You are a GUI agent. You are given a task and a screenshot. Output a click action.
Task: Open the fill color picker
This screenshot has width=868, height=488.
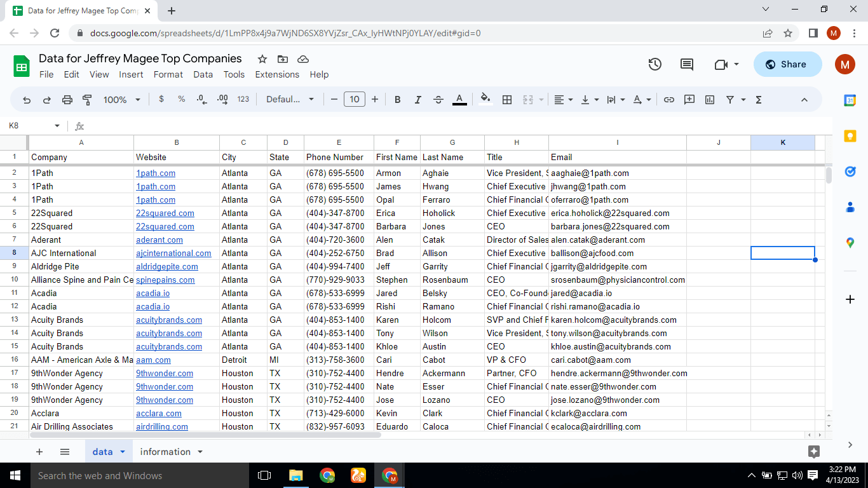(485, 99)
